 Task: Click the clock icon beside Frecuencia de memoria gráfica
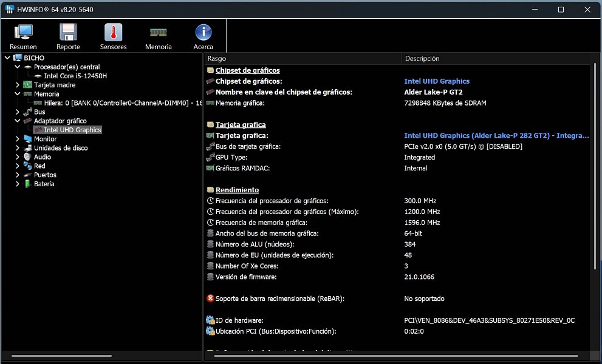coord(210,223)
